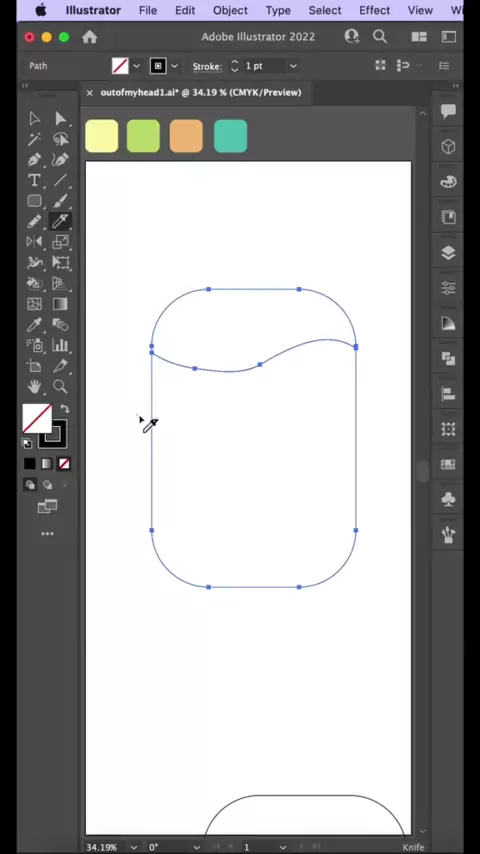Click the Home button
The image size is (480, 854).
[89, 37]
